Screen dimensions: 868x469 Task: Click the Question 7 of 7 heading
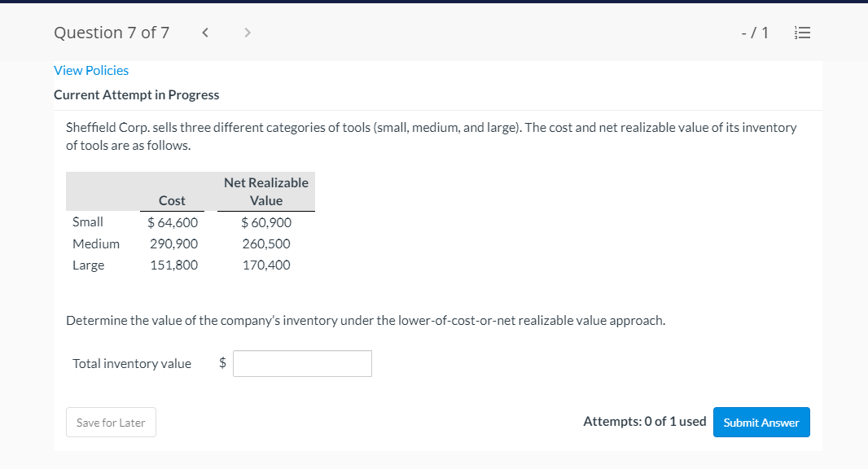(112, 33)
